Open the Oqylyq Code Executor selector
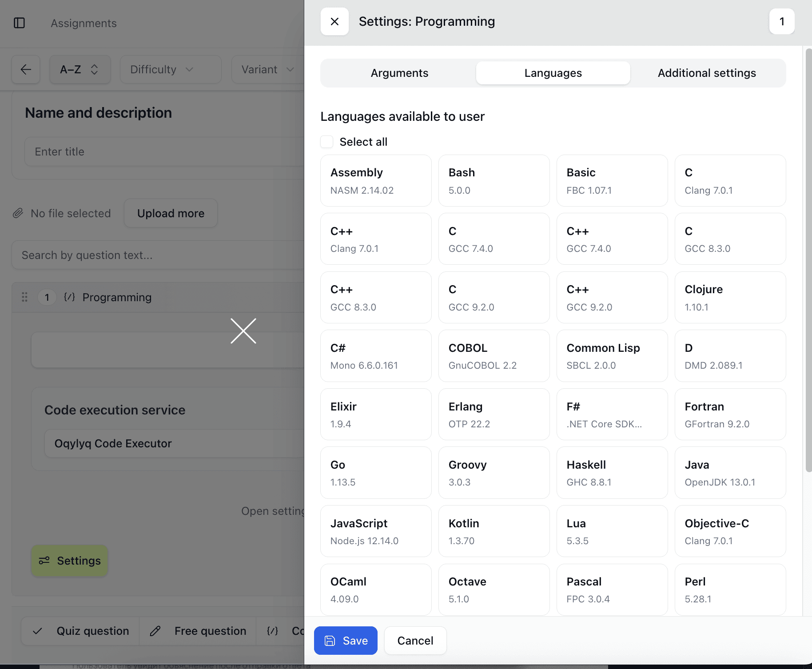This screenshot has height=669, width=812. (x=174, y=443)
